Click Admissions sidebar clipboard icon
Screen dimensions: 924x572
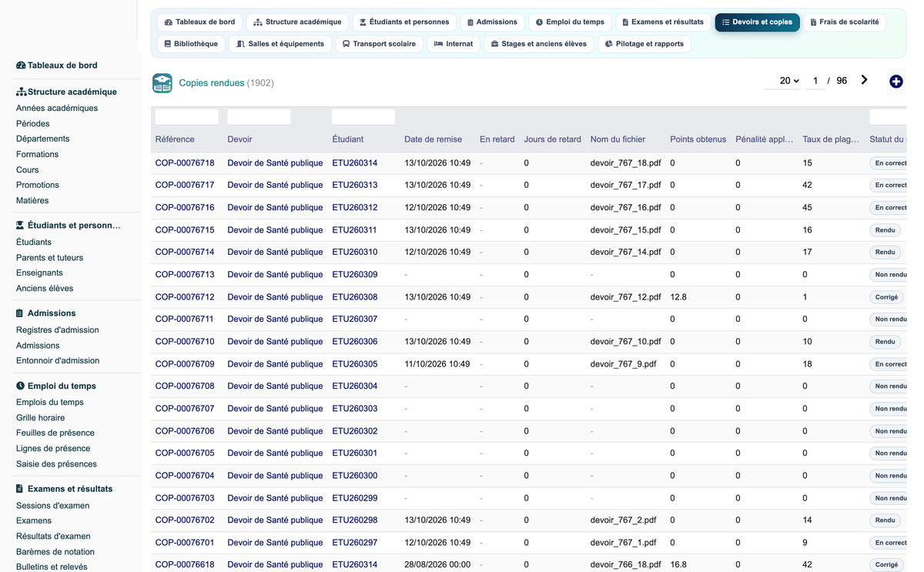click(20, 313)
